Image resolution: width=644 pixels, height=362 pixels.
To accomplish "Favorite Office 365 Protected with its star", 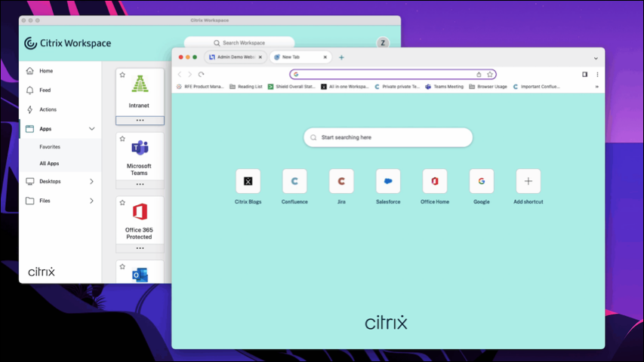I will [122, 202].
